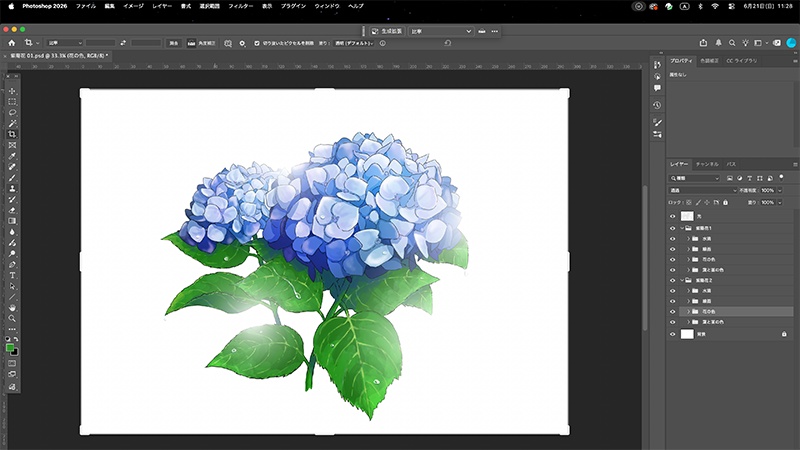This screenshot has width=800, height=450.
Task: Hide the 背景 layer
Action: (672, 334)
